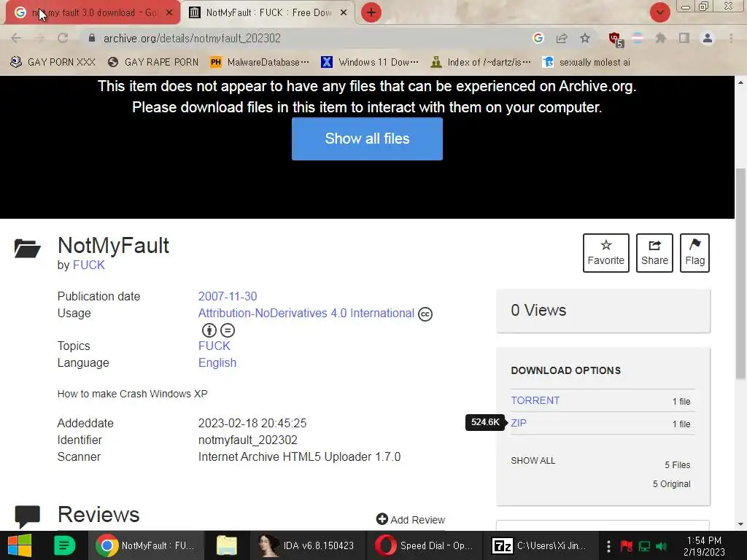
Task: Click the folder icon beside NotMyFault title
Action: [27, 248]
